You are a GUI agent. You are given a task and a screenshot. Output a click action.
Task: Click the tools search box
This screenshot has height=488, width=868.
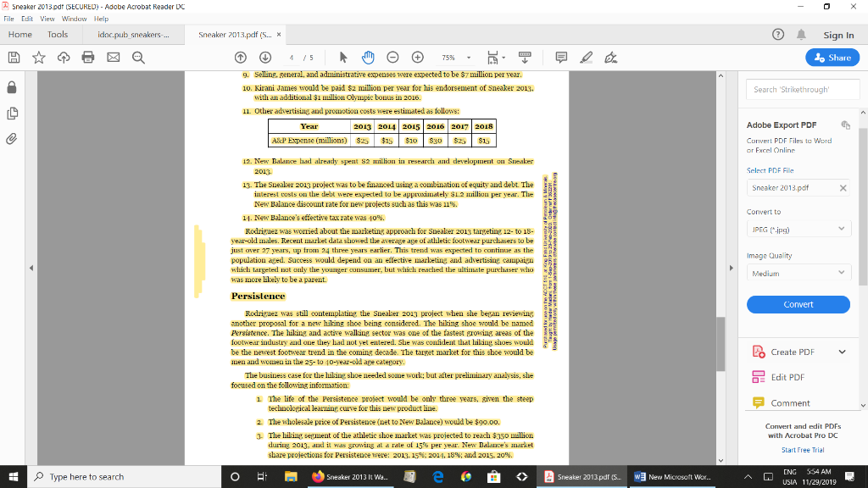[803, 89]
